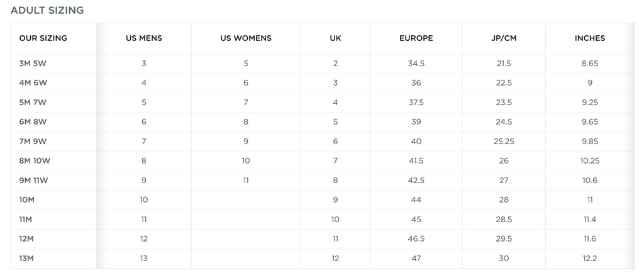The height and width of the screenshot is (280, 644).
Task: Select the 8M 10W row label
Action: (35, 160)
